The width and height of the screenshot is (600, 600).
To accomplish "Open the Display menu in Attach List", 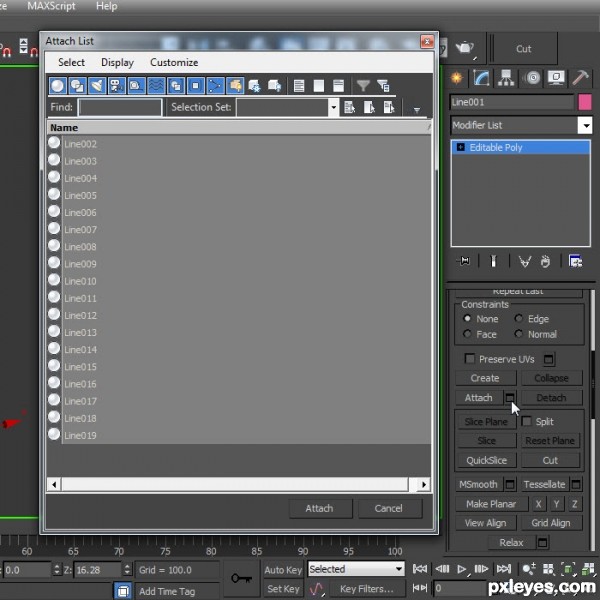I will pyautogui.click(x=117, y=62).
